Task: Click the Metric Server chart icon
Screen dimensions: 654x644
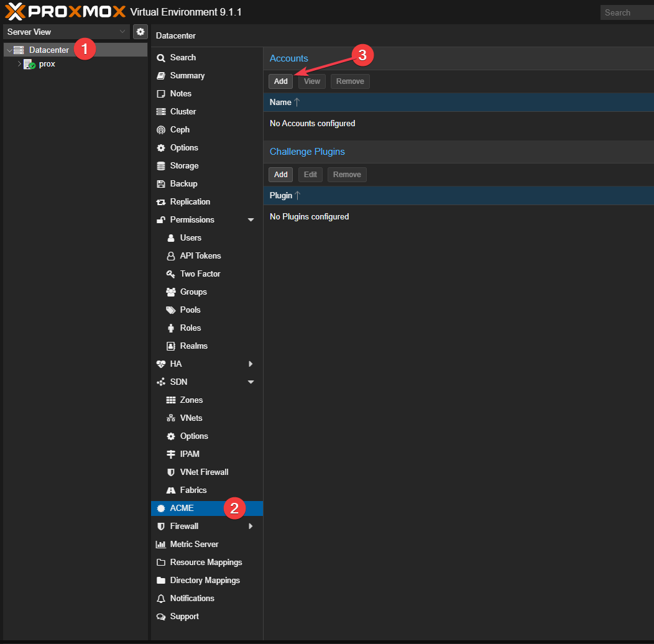Action: pos(160,545)
